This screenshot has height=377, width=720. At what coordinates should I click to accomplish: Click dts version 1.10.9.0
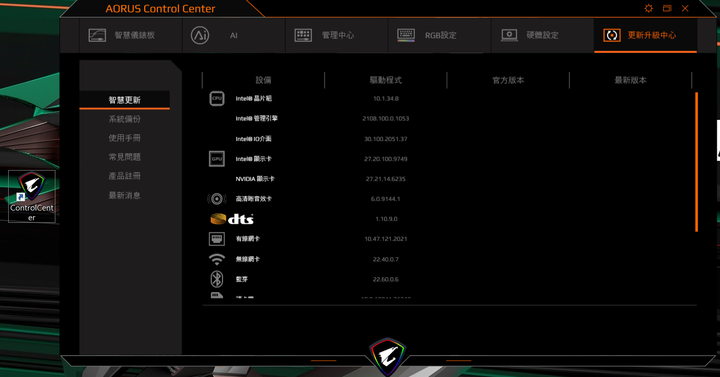pos(386,219)
